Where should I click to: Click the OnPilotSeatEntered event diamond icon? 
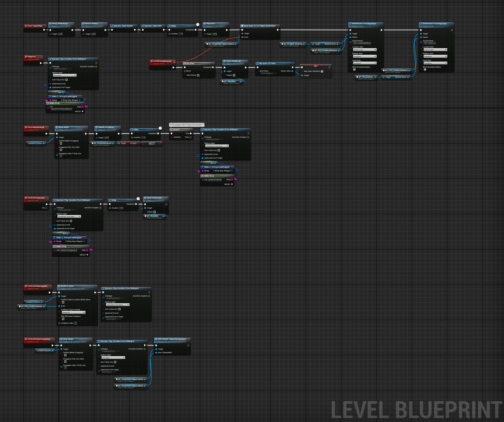[152, 61]
